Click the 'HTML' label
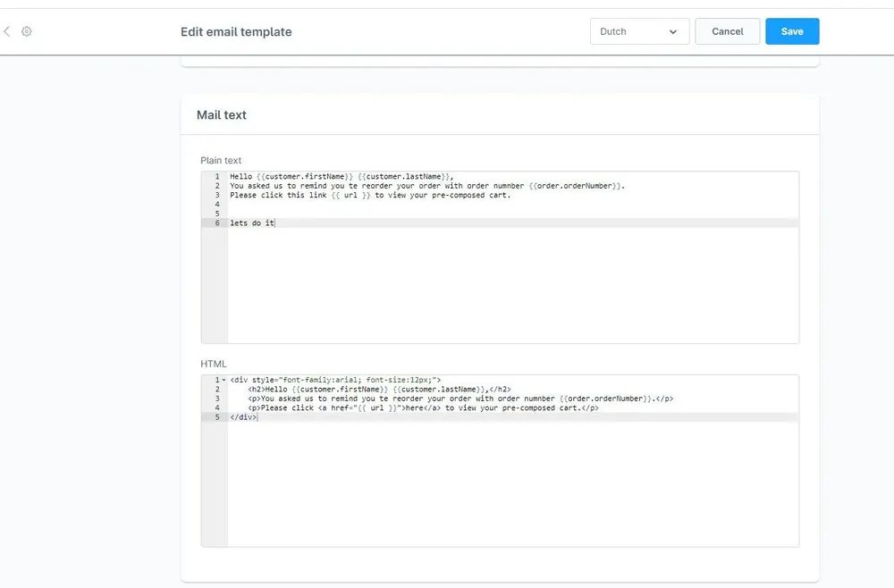 [x=214, y=364]
